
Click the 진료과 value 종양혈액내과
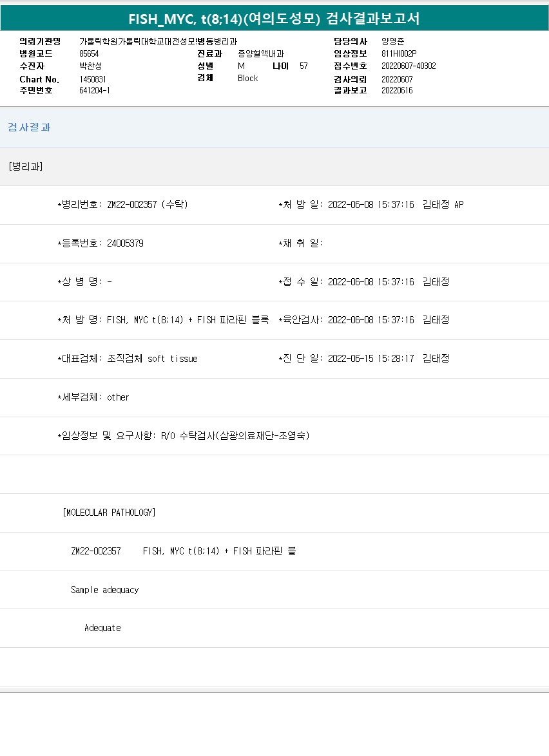(261, 54)
